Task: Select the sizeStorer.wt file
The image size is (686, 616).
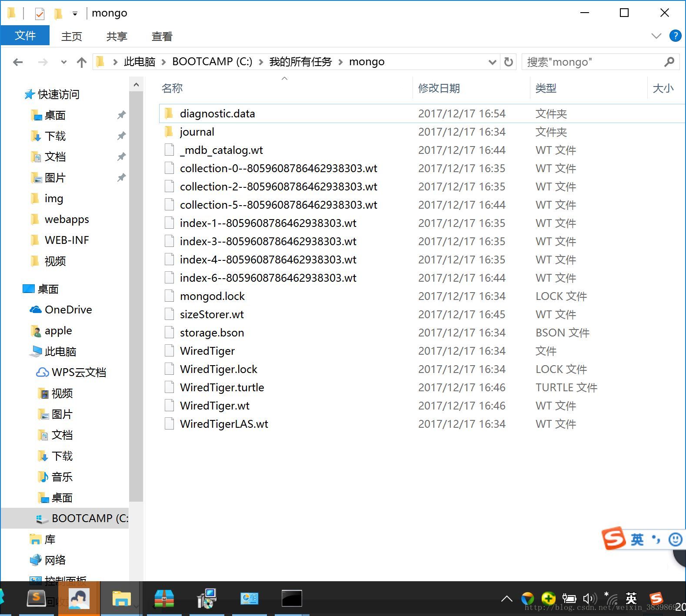Action: (x=212, y=314)
